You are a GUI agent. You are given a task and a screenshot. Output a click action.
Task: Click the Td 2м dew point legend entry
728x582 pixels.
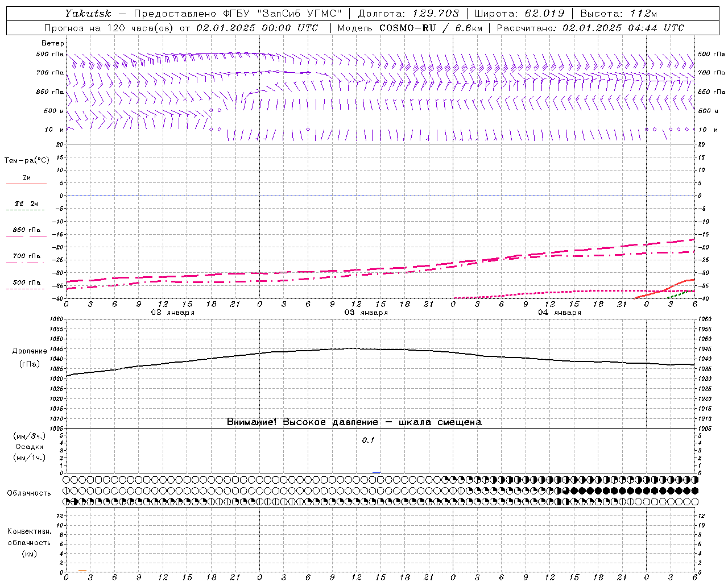26,203
